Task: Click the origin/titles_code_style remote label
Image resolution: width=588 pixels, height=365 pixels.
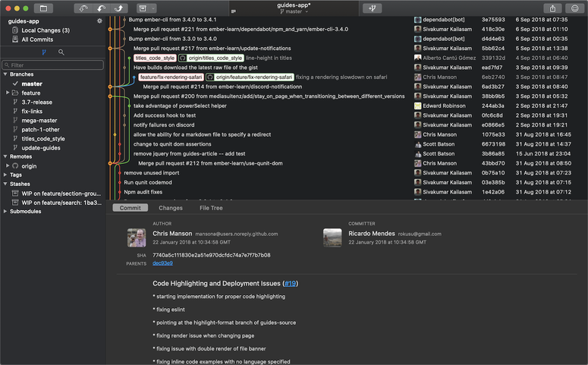Action: pos(211,58)
